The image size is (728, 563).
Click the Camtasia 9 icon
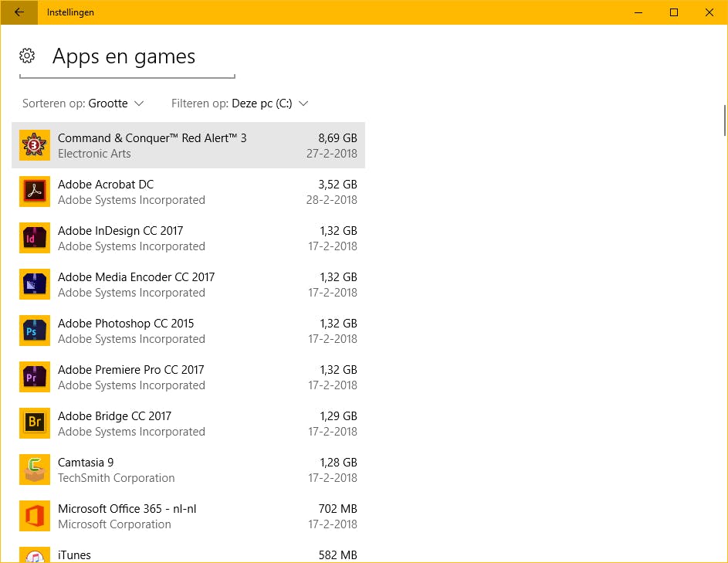34,470
